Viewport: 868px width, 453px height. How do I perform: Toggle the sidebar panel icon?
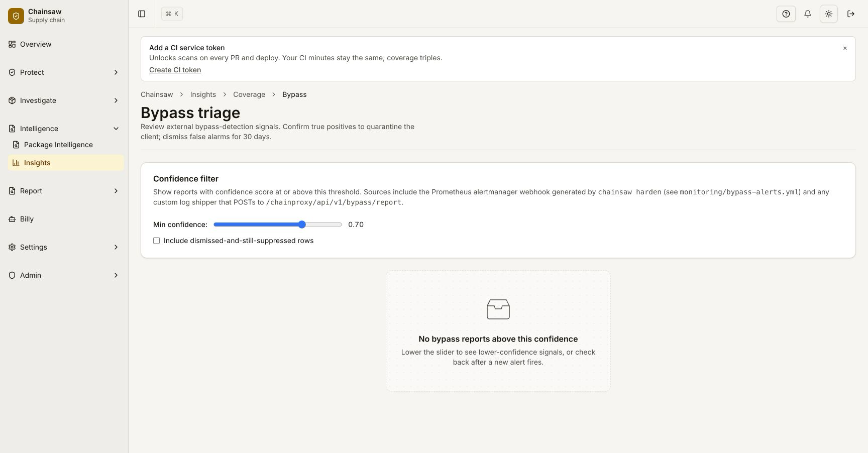click(x=142, y=14)
